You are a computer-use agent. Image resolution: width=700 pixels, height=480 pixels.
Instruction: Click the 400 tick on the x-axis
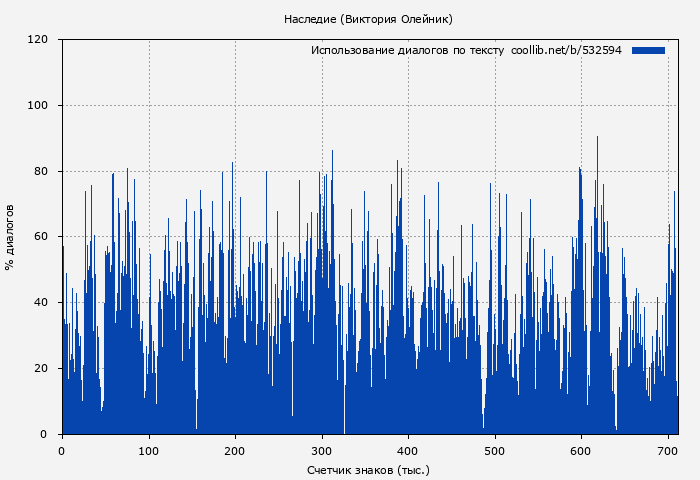point(408,451)
